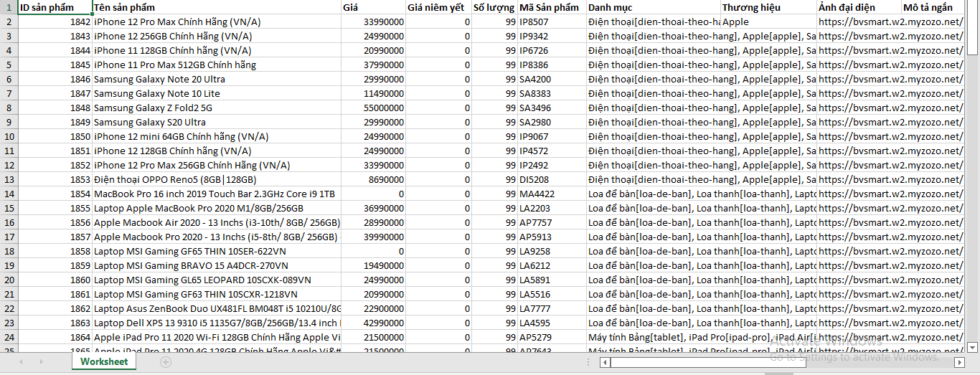Click cell 'Samsung Galaxy S20 Ultra'
The image size is (980, 375).
click(x=217, y=122)
